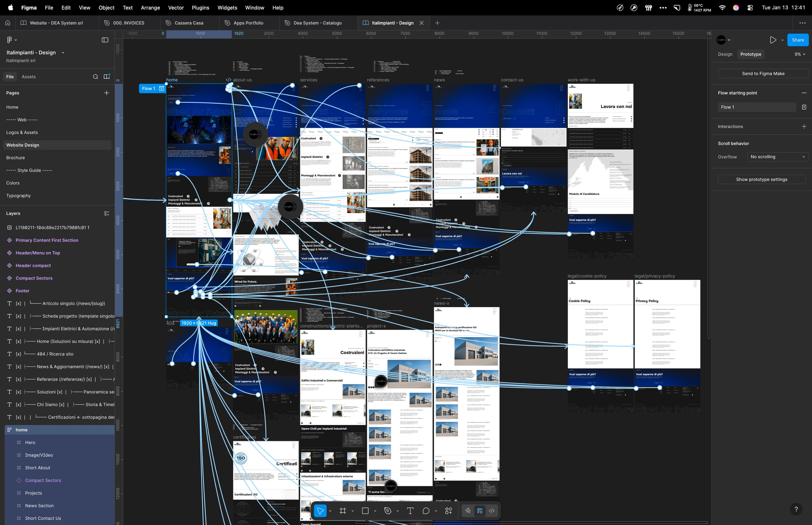
Task: Open the present options chevron
Action: click(782, 40)
